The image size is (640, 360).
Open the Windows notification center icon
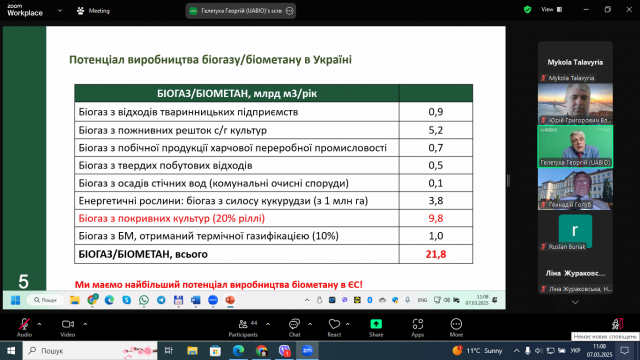coord(624,351)
